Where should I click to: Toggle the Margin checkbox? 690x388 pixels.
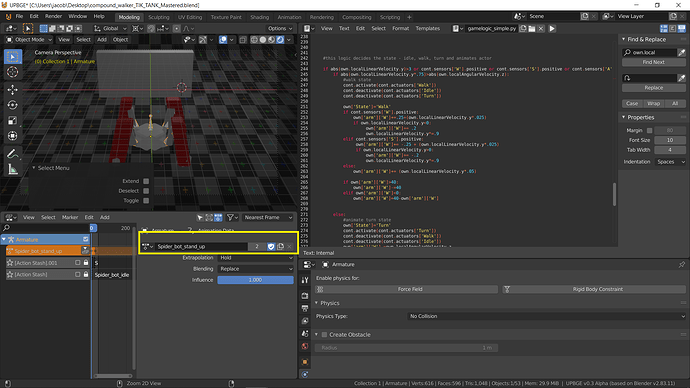[650, 131]
